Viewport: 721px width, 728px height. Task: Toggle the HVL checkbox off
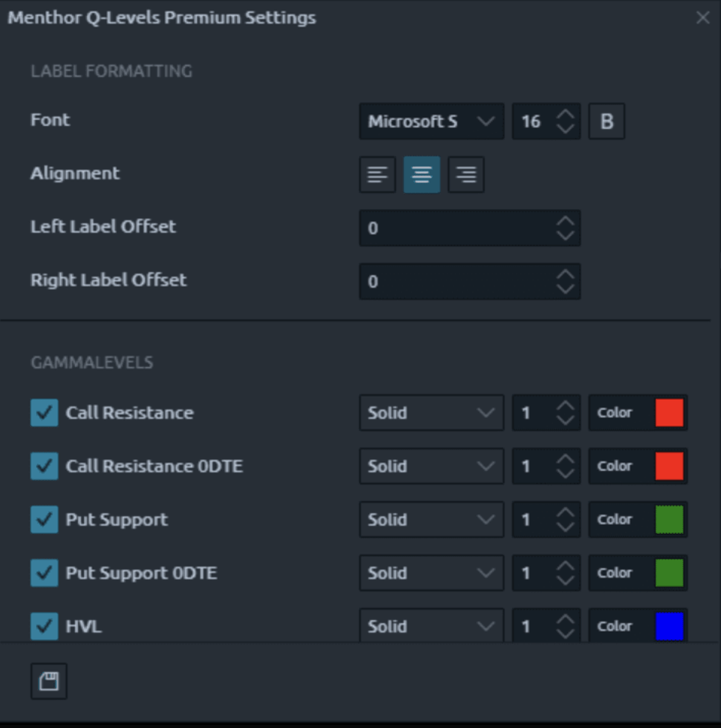43,626
